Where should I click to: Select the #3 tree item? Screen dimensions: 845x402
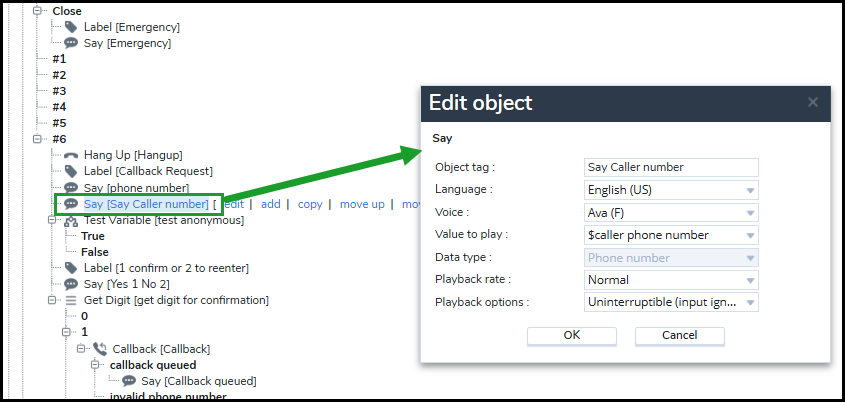(x=59, y=91)
